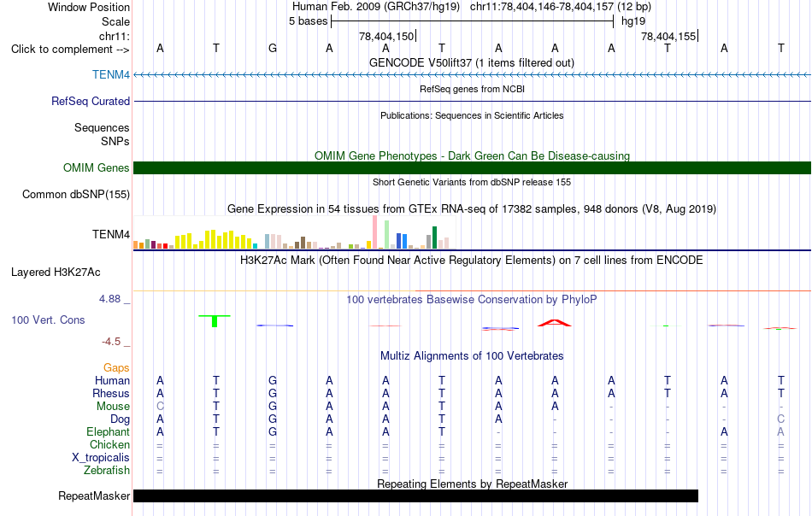Click the dark green OMIM Genes bar
This screenshot has height=516, width=812.
point(472,167)
